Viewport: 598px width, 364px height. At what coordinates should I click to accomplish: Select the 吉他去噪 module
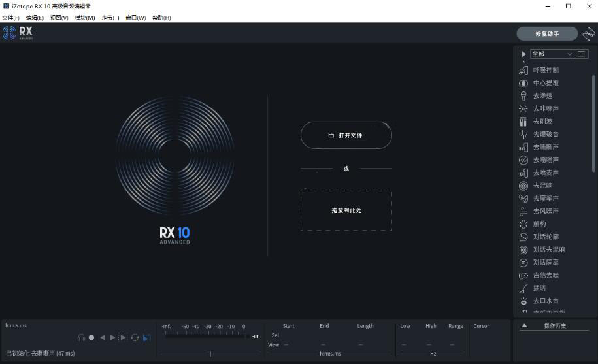[545, 275]
